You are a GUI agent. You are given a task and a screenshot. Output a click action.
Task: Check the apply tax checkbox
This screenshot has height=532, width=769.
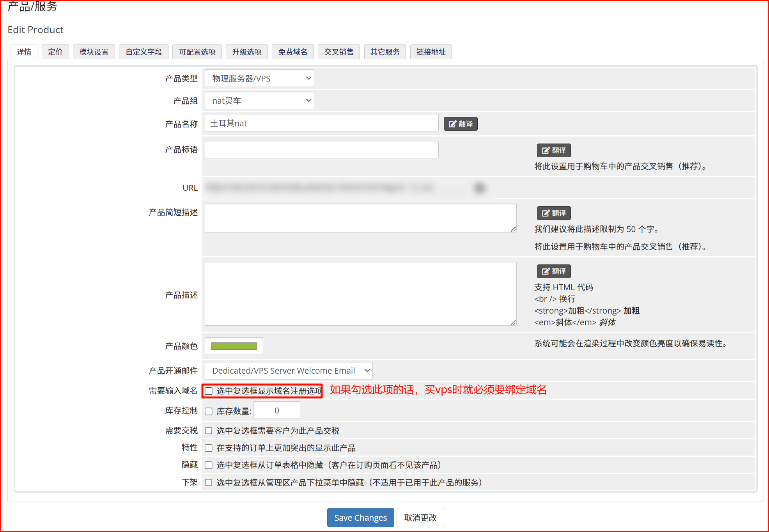[x=209, y=431]
